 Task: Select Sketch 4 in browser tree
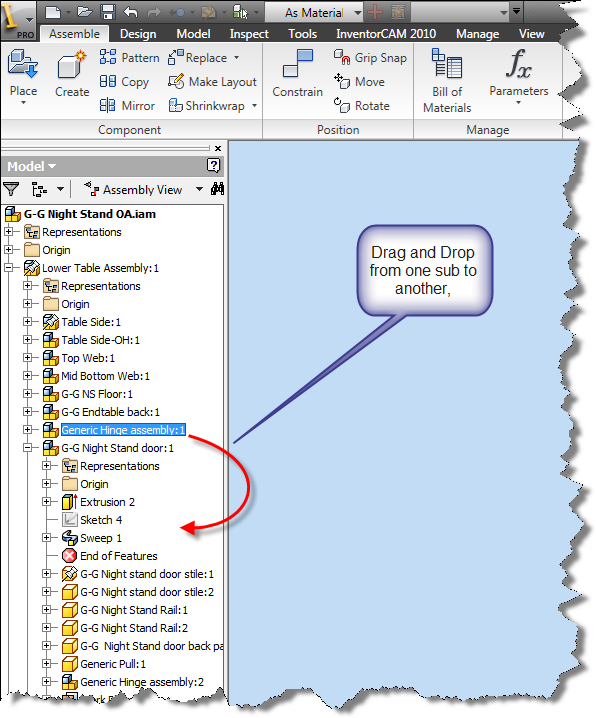point(101,520)
